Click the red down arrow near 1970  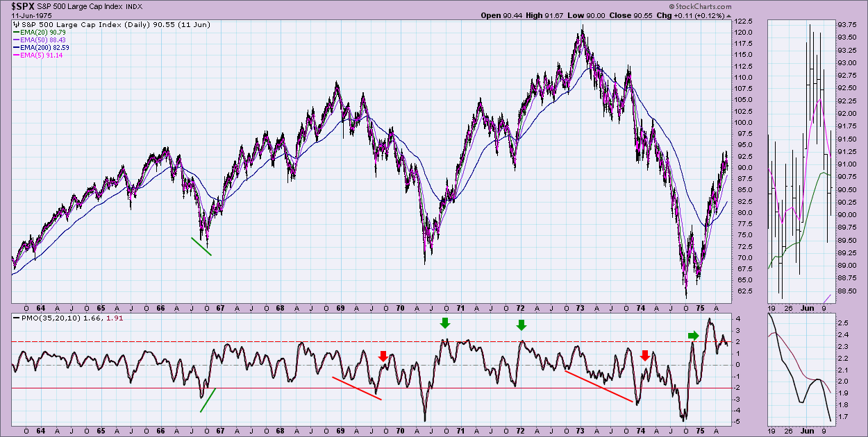tap(383, 356)
